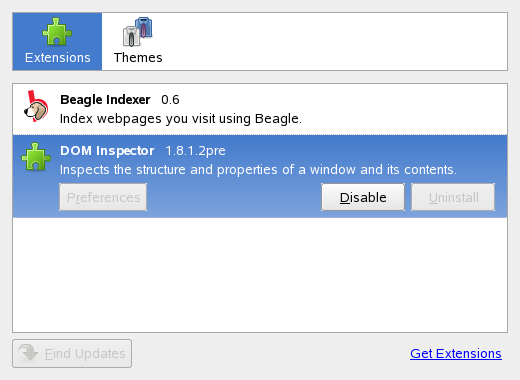The height and width of the screenshot is (380, 520).
Task: Click the DOM Inspector puzzle piece icon
Action: 36,157
